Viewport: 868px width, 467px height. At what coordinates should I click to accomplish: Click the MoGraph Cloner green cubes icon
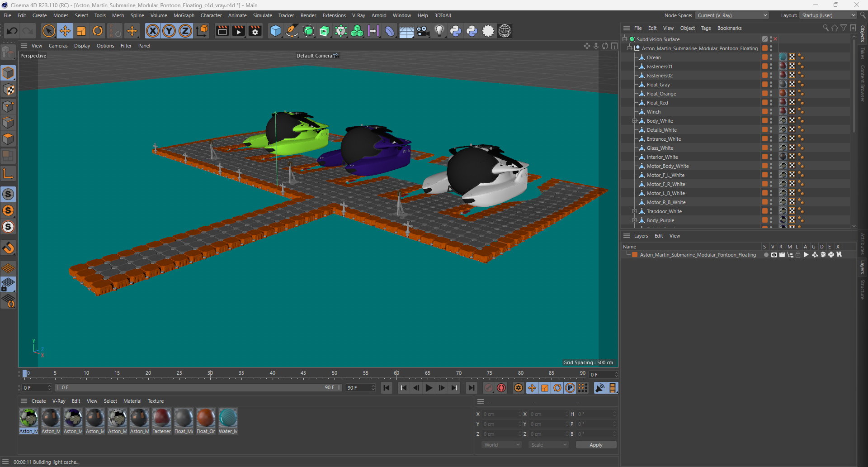[x=357, y=31]
